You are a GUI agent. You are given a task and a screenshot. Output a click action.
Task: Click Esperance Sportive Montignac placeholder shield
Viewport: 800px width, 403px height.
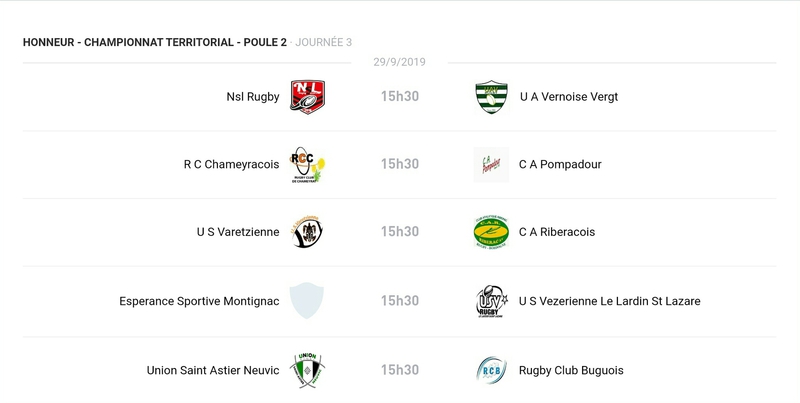click(307, 301)
